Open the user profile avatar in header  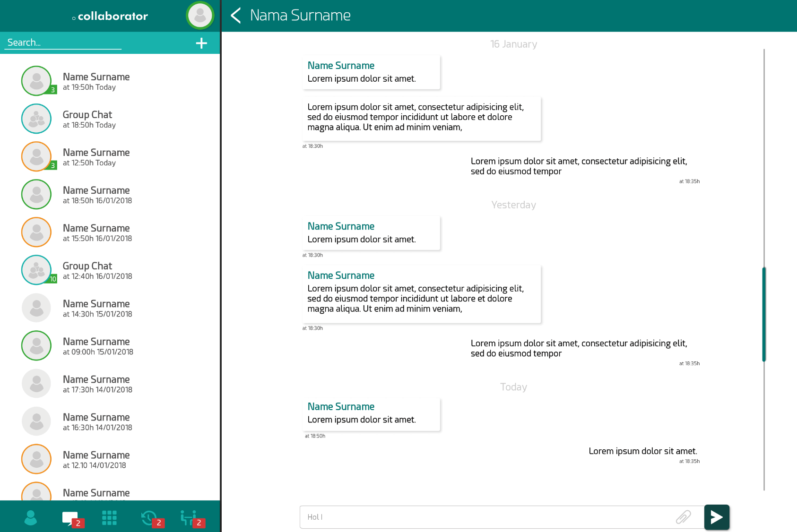tap(200, 16)
